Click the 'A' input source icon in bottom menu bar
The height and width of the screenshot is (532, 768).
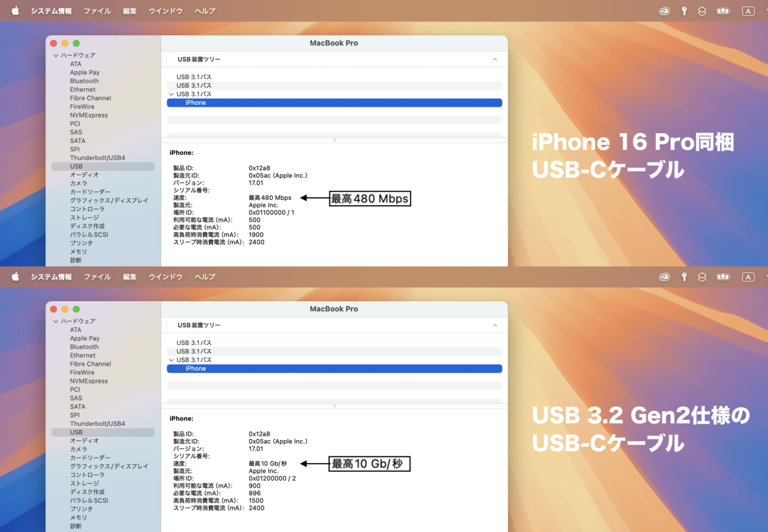tap(748, 277)
